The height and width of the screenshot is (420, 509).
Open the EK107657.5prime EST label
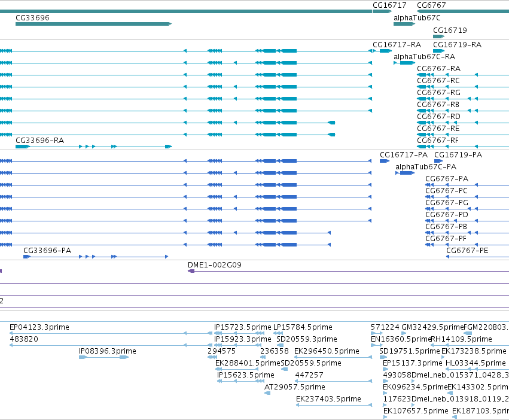[416, 411]
